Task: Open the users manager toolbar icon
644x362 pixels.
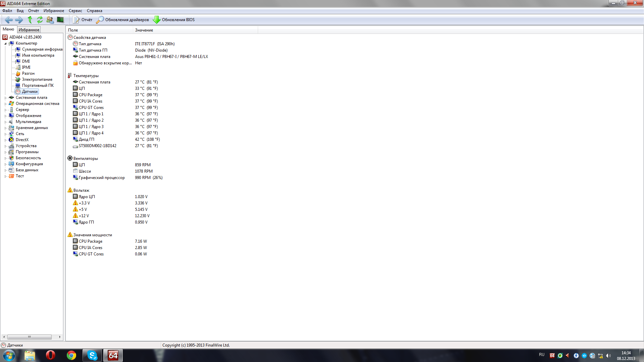Action: [x=50, y=20]
